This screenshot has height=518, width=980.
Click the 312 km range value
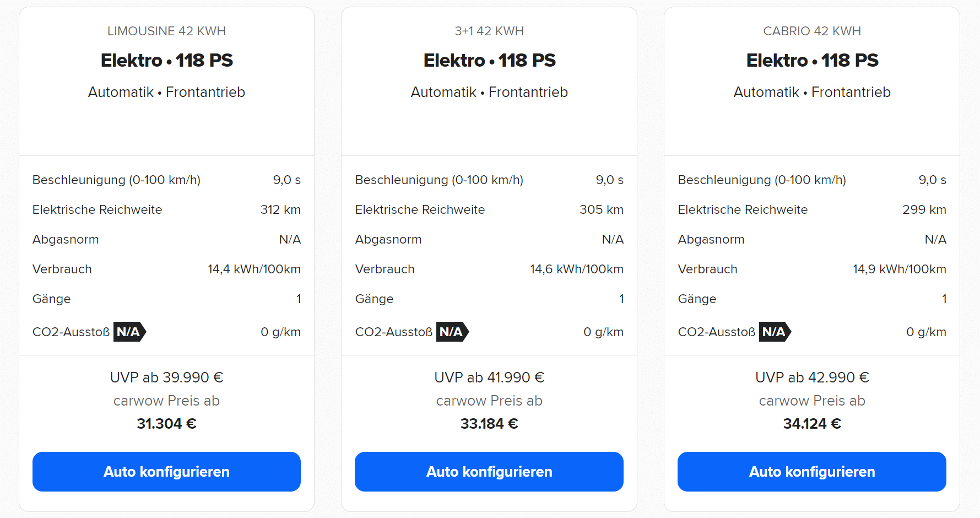pyautogui.click(x=280, y=210)
